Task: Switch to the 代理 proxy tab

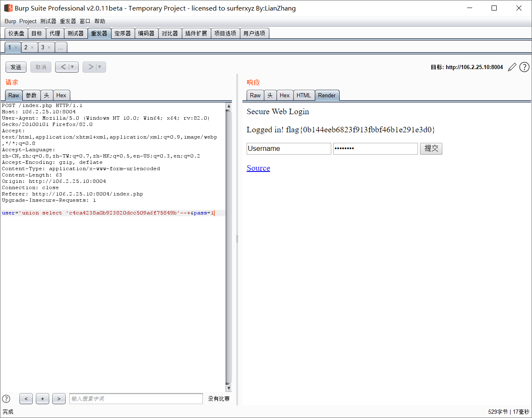Action: [x=55, y=33]
